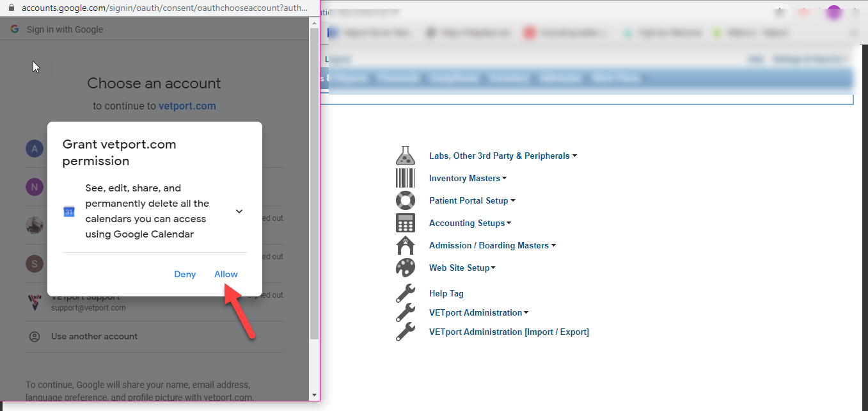
Task: Select the account with the photo avatar
Action: (x=35, y=225)
